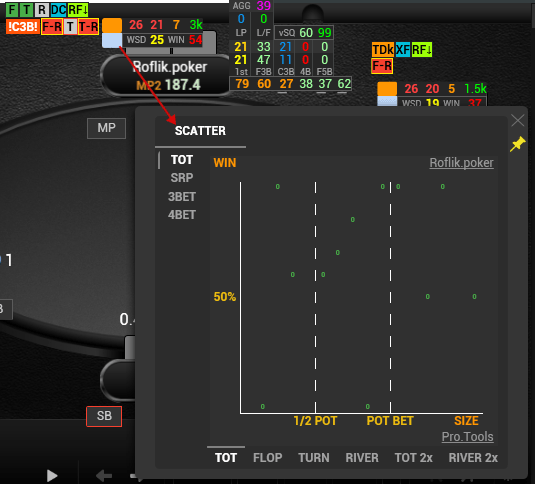Click the blue DC badge
The width and height of the screenshot is (535, 484).
point(58,10)
